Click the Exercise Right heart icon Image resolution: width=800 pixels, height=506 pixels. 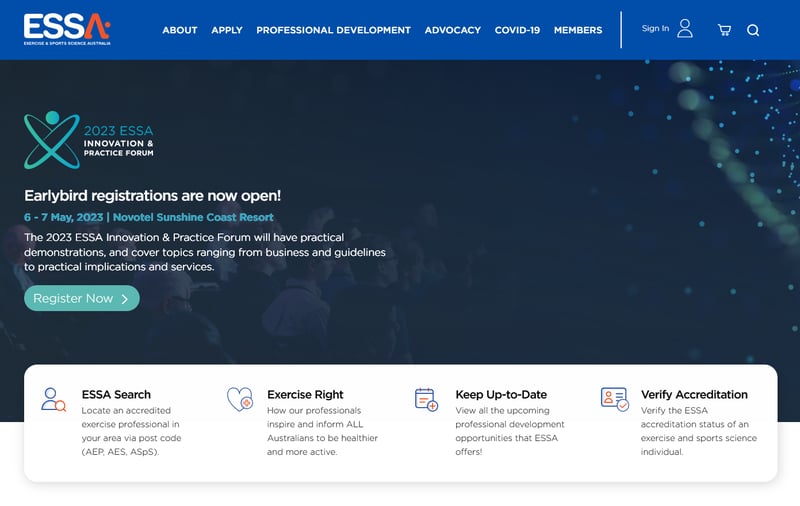[x=240, y=399]
